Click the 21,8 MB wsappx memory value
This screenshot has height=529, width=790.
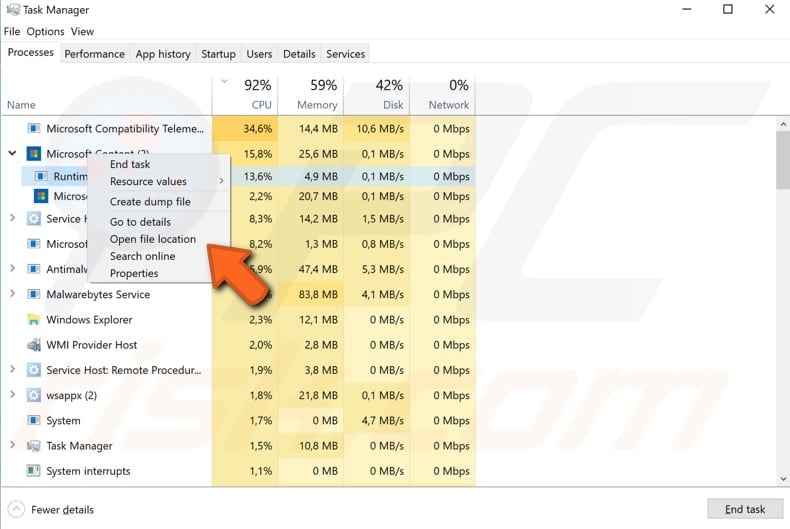[x=318, y=395]
